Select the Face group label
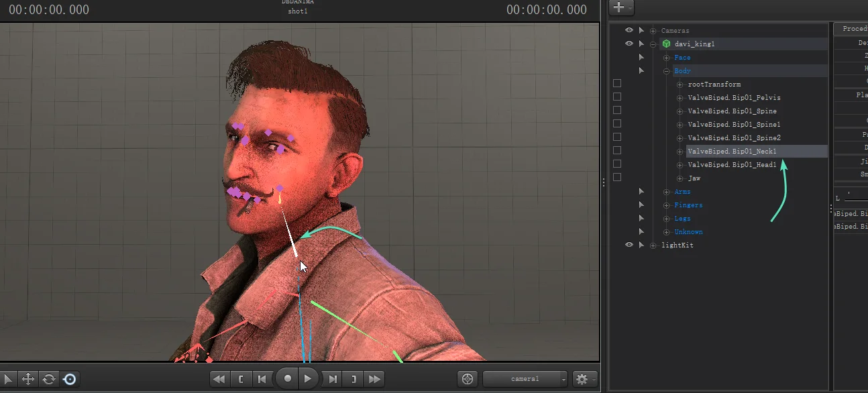 [682, 57]
